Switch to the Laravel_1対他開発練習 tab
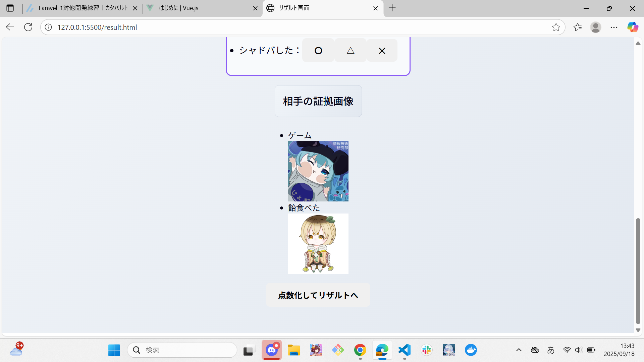This screenshot has height=362, width=644. click(x=80, y=8)
